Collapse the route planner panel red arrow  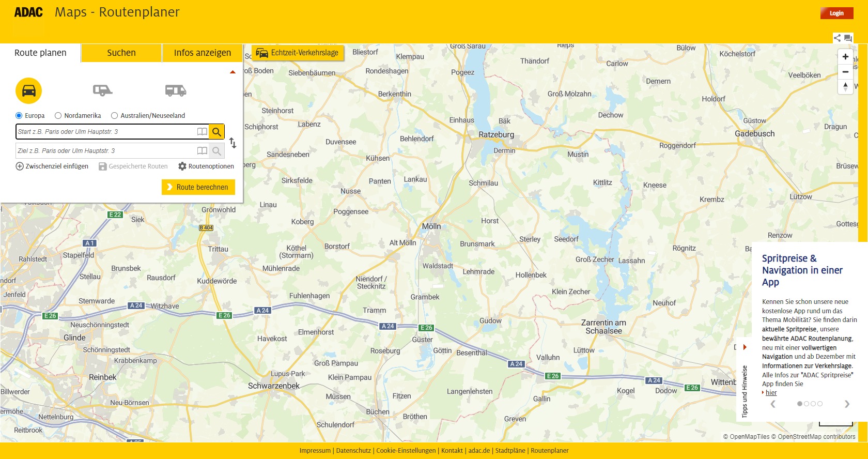tap(233, 72)
